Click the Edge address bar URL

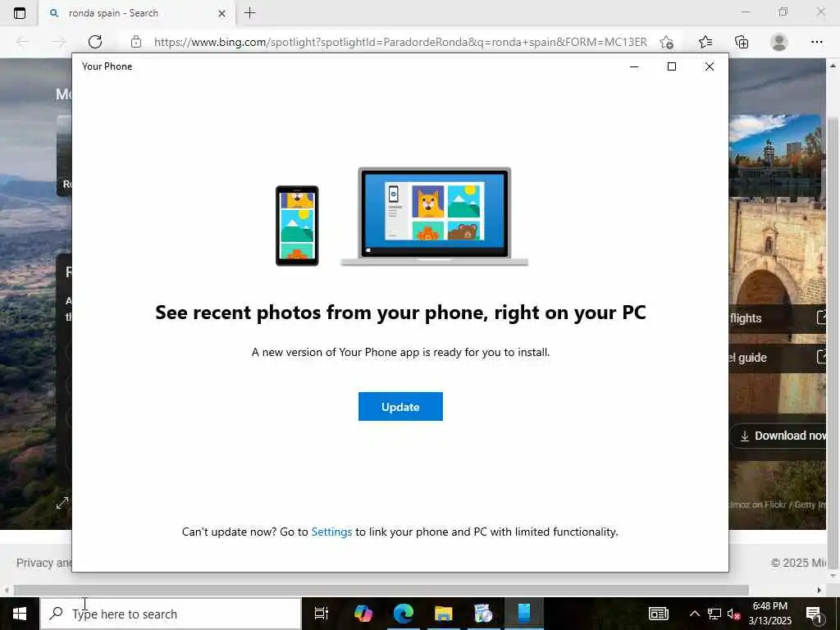(x=400, y=42)
